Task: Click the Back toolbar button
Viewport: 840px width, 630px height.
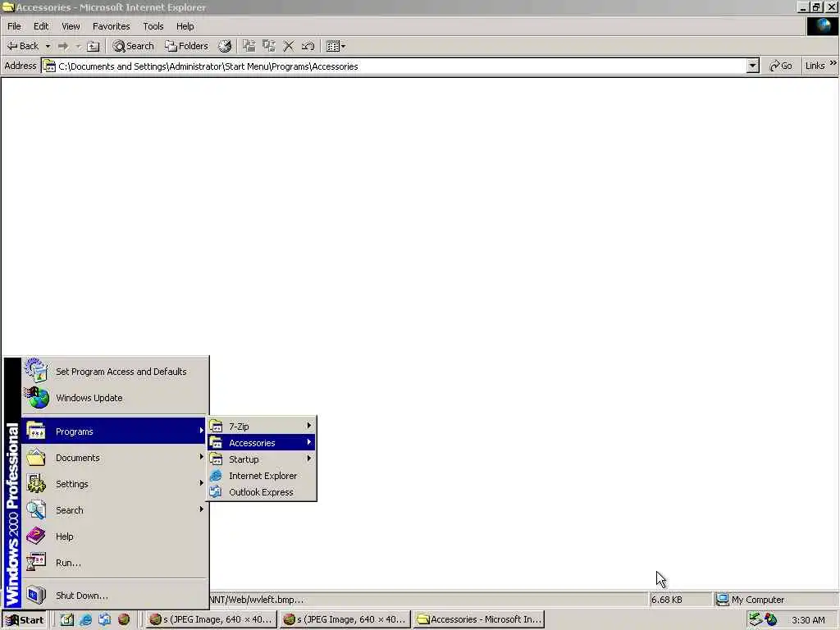Action: pos(22,46)
